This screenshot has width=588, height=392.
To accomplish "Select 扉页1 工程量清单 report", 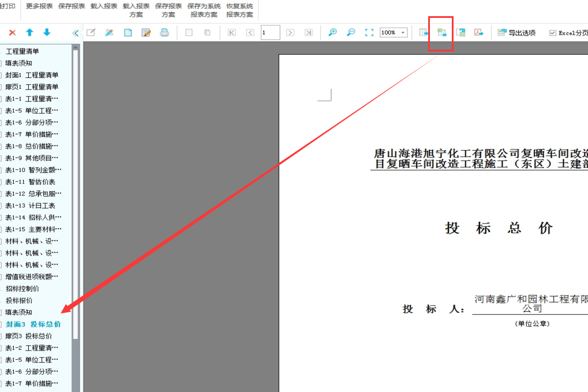I will tap(32, 87).
